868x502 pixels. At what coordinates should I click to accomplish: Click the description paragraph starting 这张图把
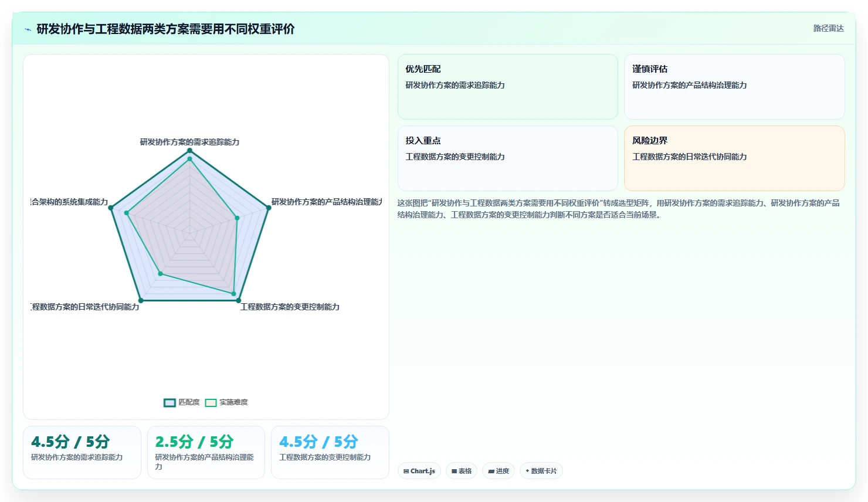click(619, 209)
